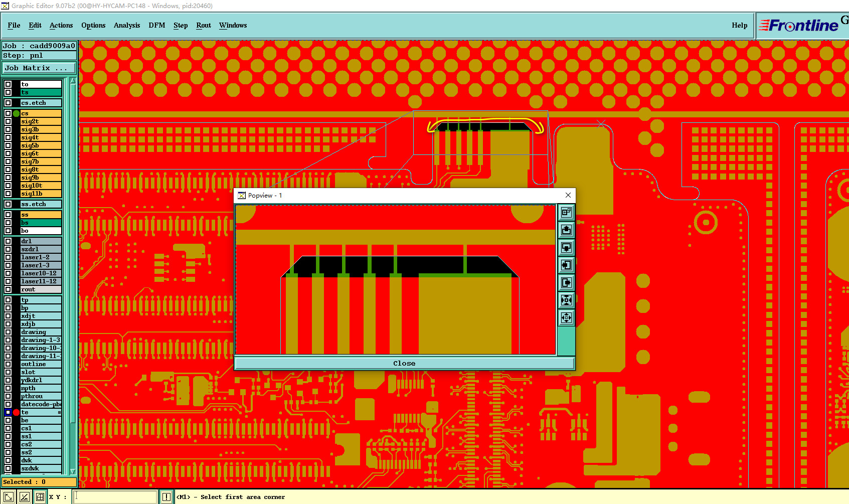The image size is (849, 504).
Task: Click the Close button in Popview
Action: [x=404, y=364]
